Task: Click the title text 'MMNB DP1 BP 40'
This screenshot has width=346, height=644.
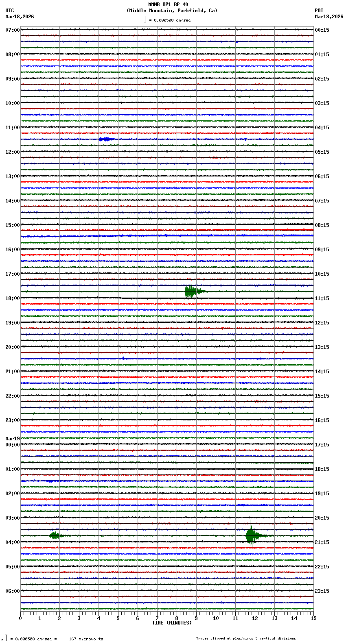Action: click(168, 4)
